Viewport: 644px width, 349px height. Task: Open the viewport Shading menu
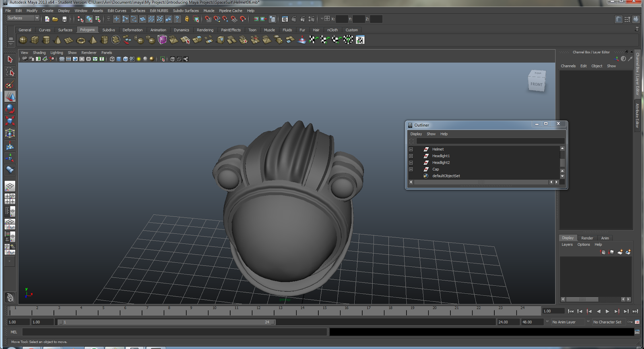[39, 53]
